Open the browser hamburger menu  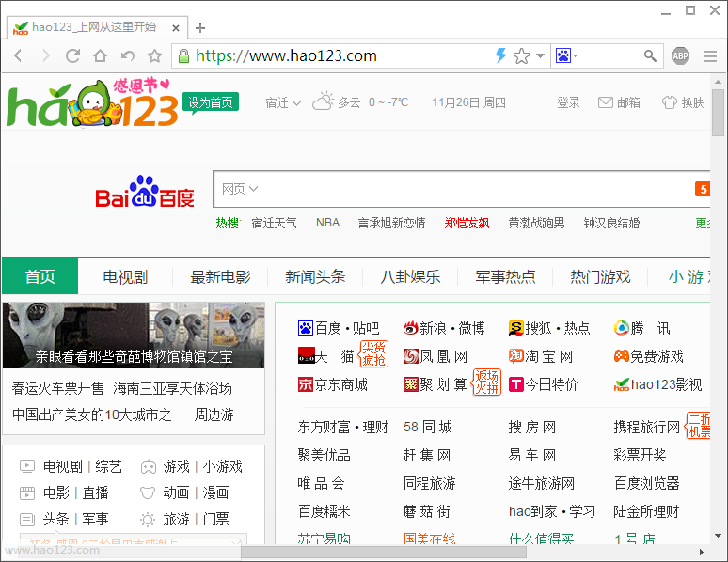pyautogui.click(x=710, y=56)
